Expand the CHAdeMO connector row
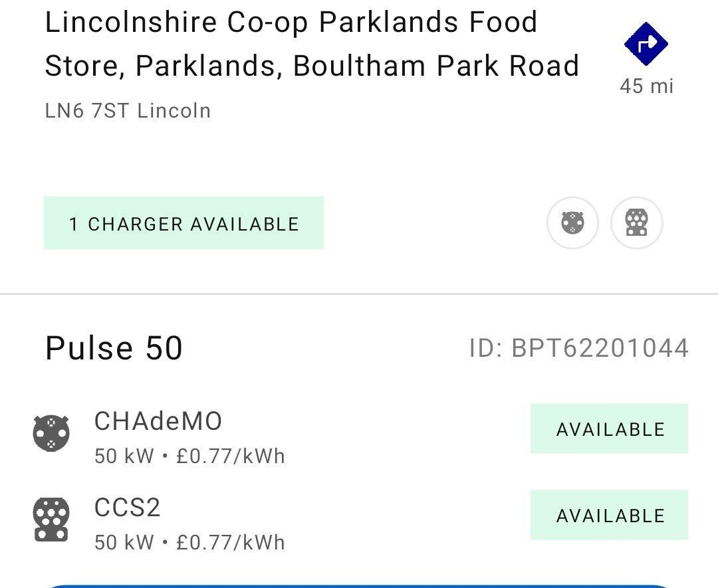Image resolution: width=718 pixels, height=588 pixels. (x=158, y=435)
